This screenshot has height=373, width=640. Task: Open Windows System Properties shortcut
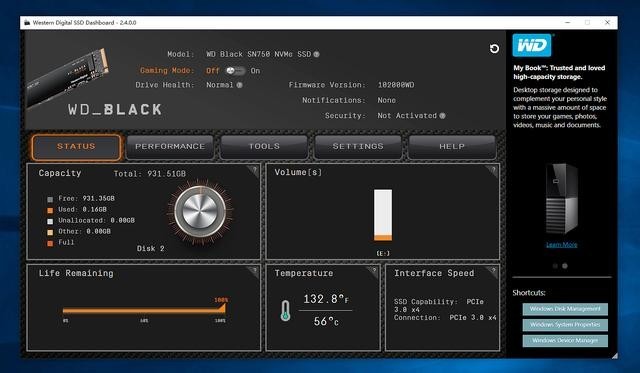coord(565,325)
